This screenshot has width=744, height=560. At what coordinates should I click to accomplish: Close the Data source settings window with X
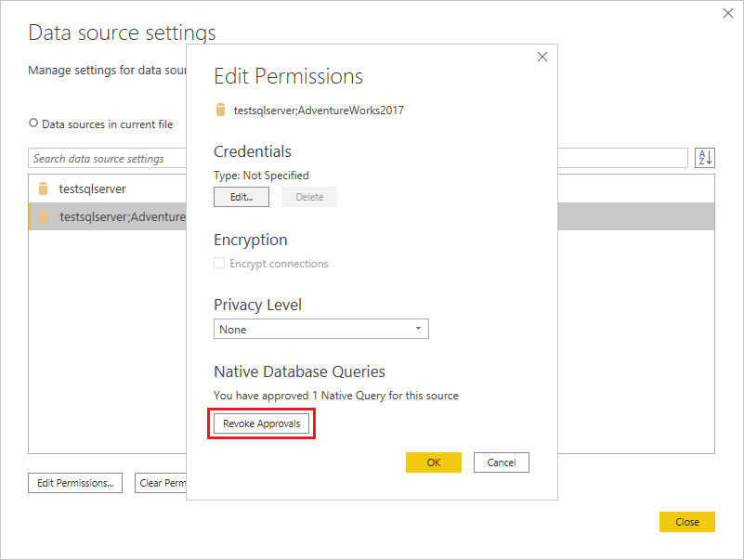728,13
